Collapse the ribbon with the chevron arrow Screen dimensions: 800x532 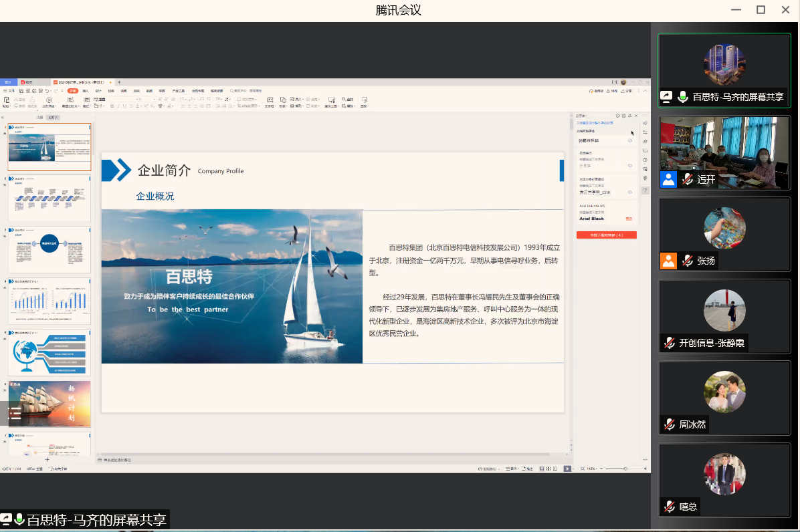646,91
